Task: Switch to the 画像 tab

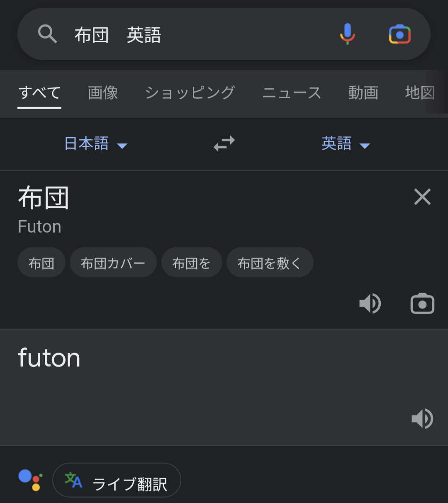Action: [x=103, y=92]
